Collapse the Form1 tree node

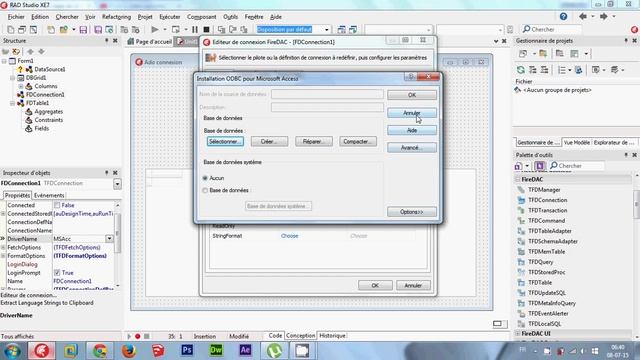(x=4, y=61)
